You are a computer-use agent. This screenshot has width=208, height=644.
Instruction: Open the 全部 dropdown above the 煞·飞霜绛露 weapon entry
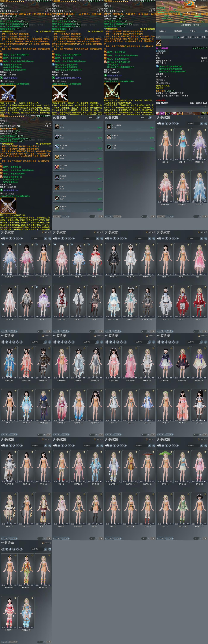pyautogui.click(x=145, y=117)
